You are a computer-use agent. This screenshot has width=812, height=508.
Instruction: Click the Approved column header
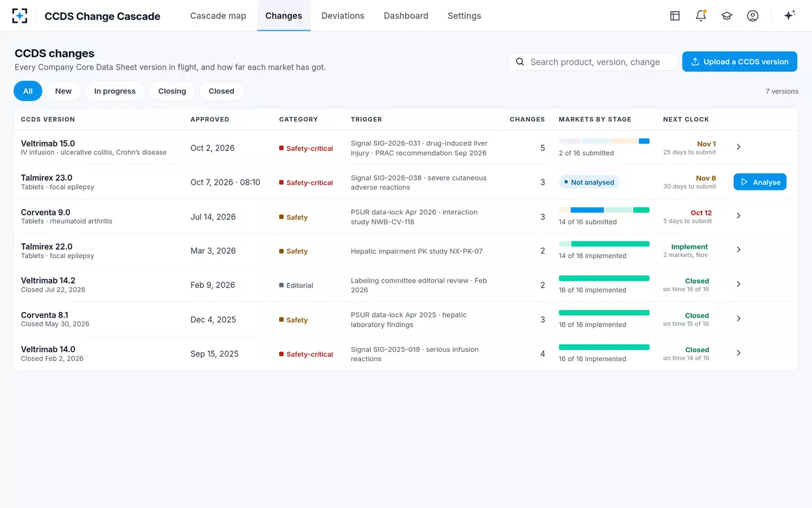[210, 119]
